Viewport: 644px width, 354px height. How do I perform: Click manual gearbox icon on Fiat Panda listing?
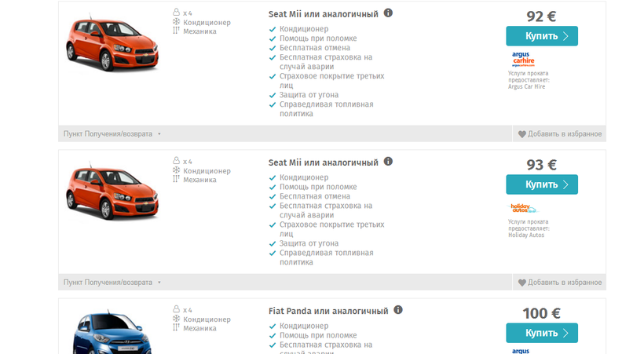177,328
